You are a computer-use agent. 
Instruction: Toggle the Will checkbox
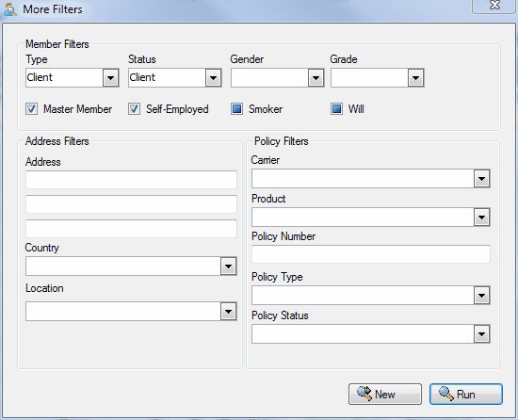point(336,109)
